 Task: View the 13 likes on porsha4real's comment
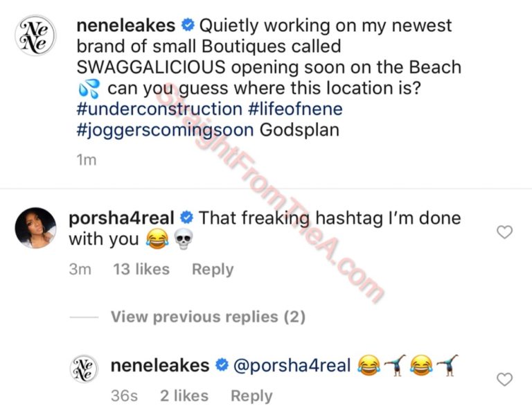tap(141, 269)
